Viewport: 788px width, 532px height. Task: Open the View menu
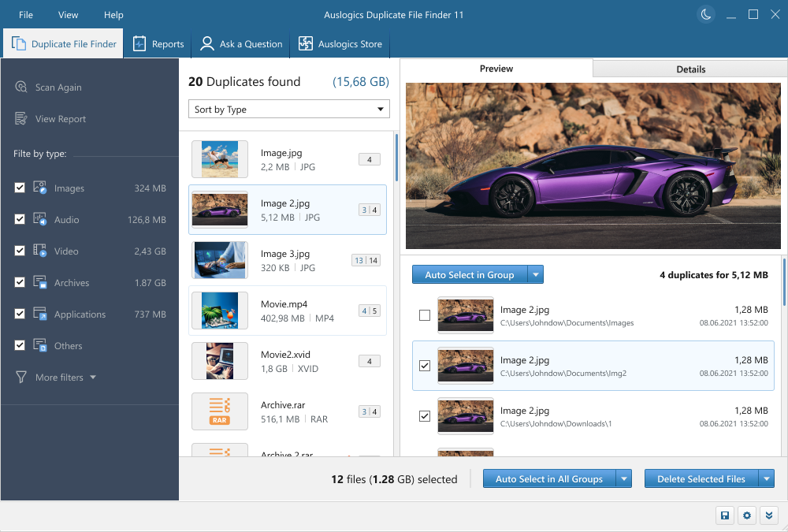(68, 15)
